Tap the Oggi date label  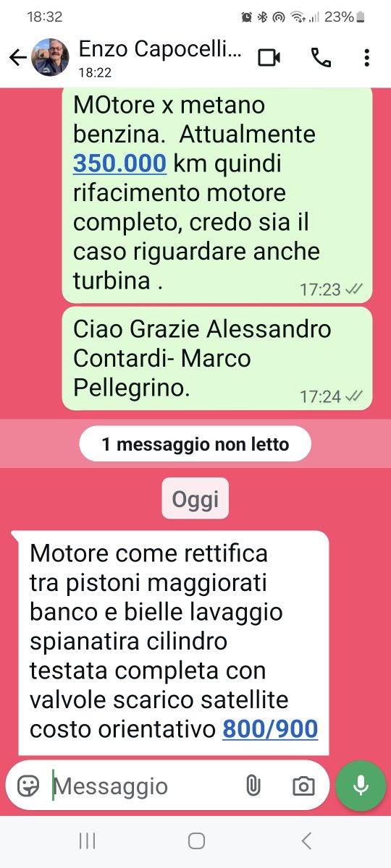pyautogui.click(x=195, y=498)
